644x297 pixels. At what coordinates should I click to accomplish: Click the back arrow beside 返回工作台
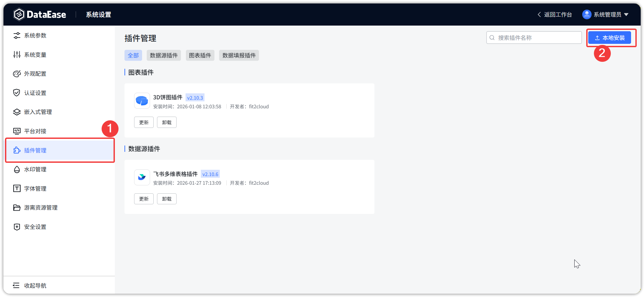point(539,15)
